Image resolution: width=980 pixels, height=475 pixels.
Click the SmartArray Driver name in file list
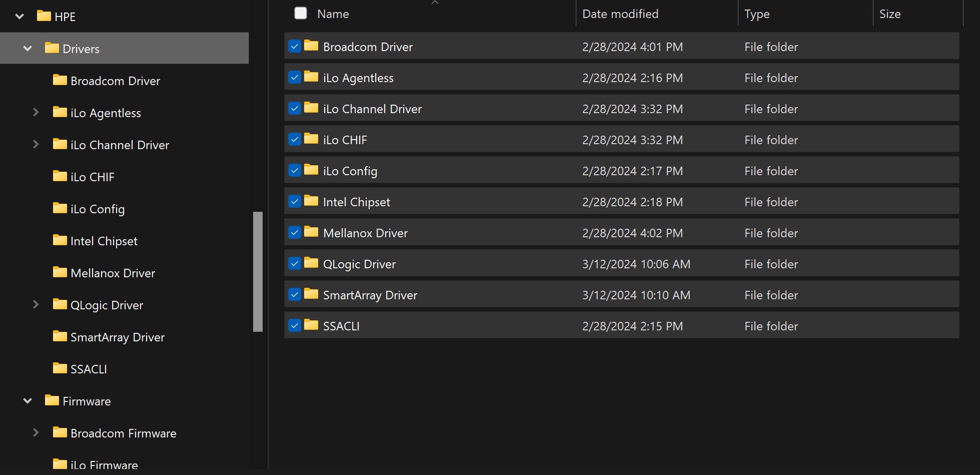pos(370,295)
